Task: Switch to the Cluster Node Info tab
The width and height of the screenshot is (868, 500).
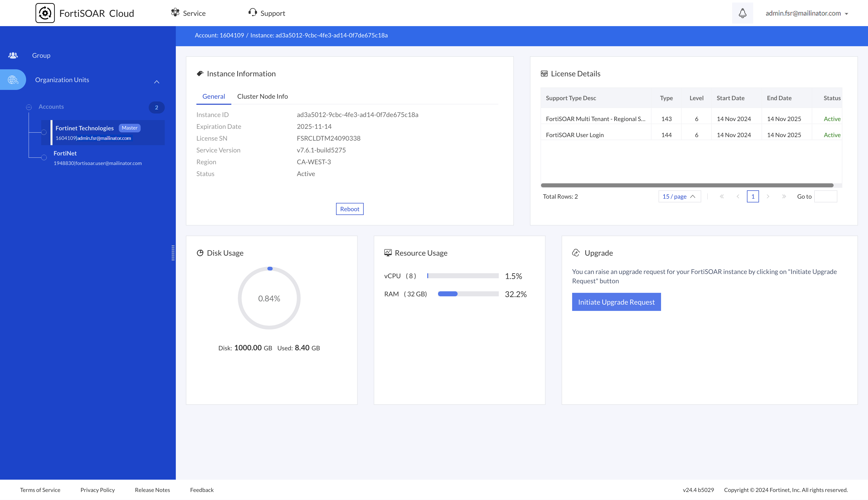Action: click(x=262, y=96)
